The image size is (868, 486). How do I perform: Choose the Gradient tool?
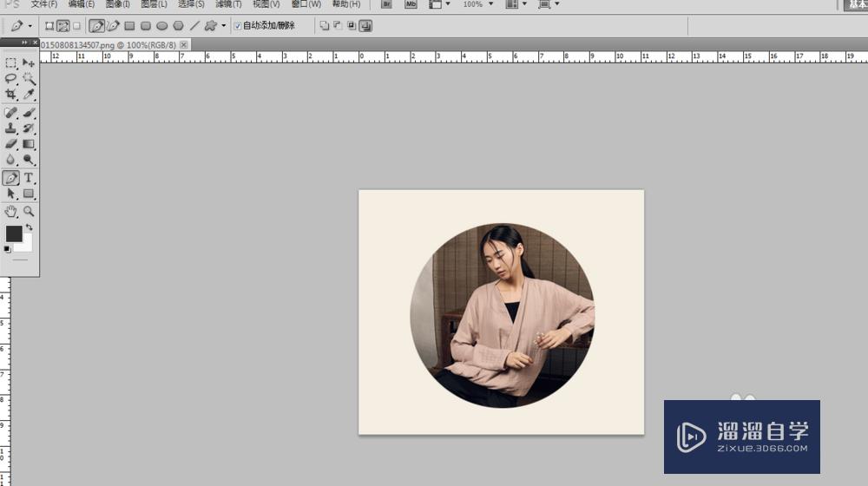click(29, 144)
